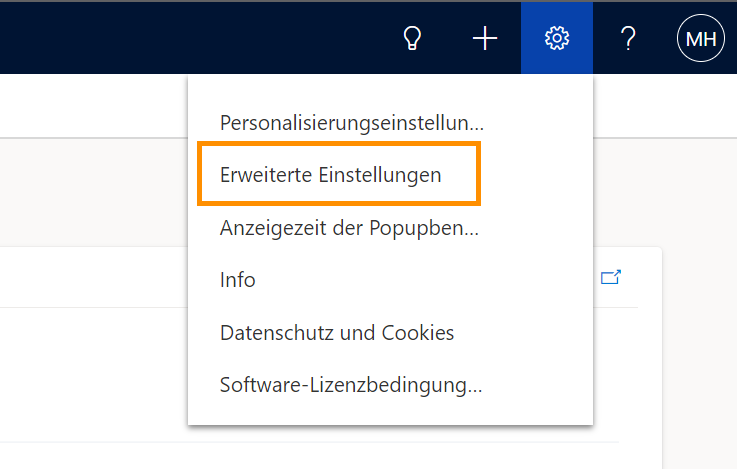Screen dimensions: 737x469
Task: Create a new record with the plus
Action: (x=485, y=38)
